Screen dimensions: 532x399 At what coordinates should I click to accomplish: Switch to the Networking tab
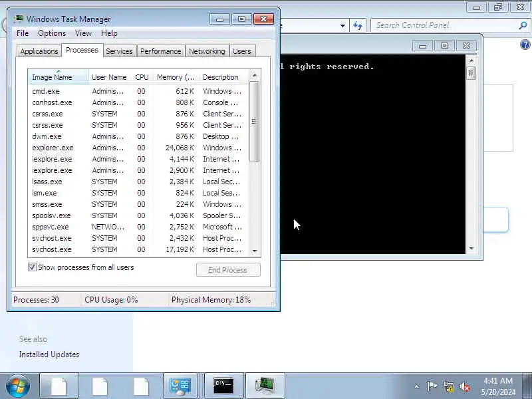pyautogui.click(x=207, y=51)
